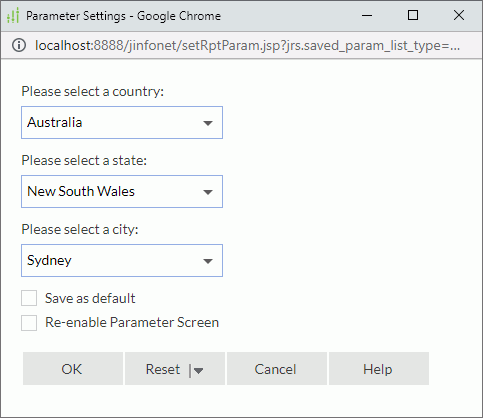This screenshot has width=483, height=418.
Task: Click the 'Please select a country:' label
Action: point(93,91)
